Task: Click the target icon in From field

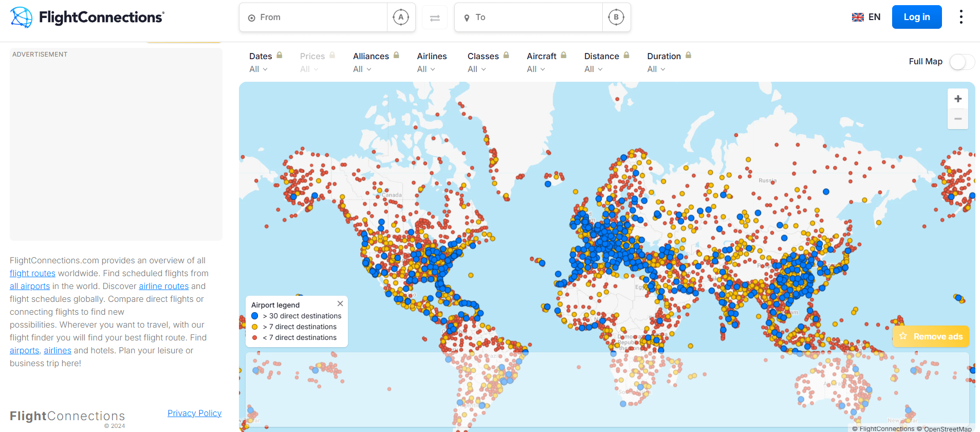Action: (x=252, y=18)
